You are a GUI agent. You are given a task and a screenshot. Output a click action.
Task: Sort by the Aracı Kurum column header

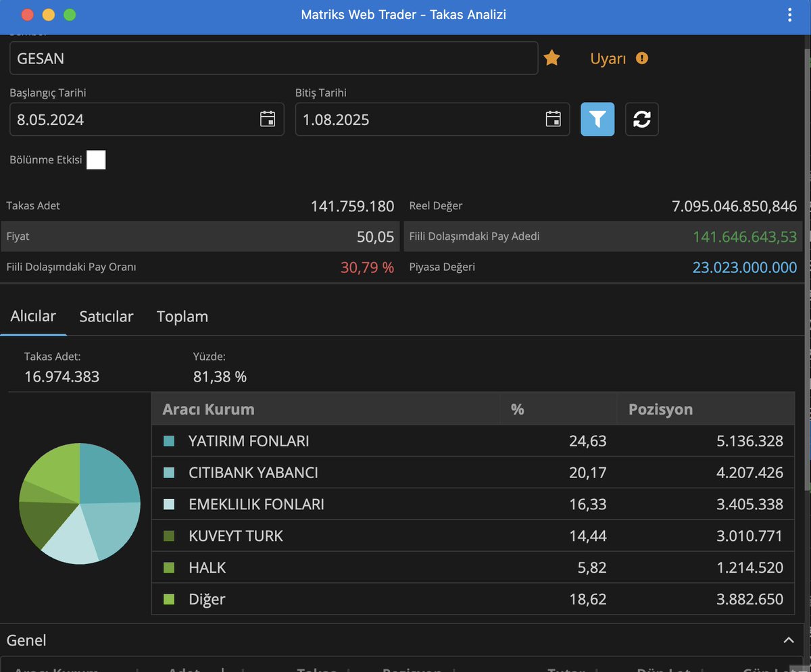point(208,409)
